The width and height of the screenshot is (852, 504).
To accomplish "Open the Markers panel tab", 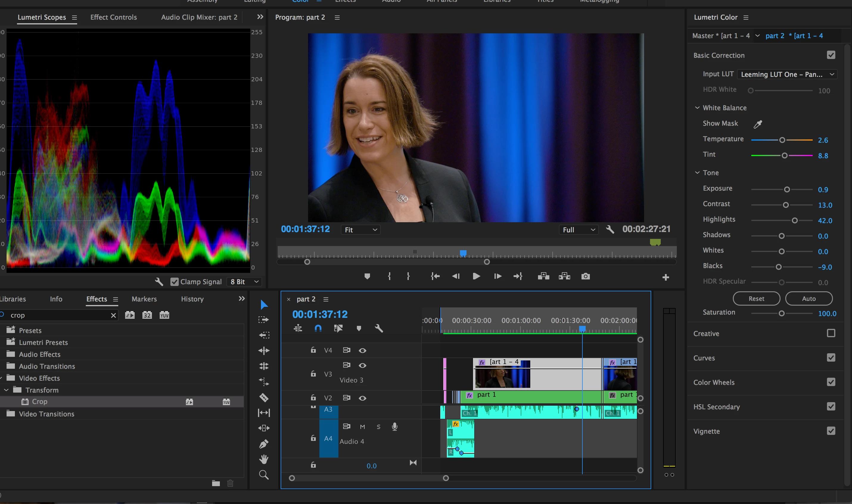I will point(144,299).
